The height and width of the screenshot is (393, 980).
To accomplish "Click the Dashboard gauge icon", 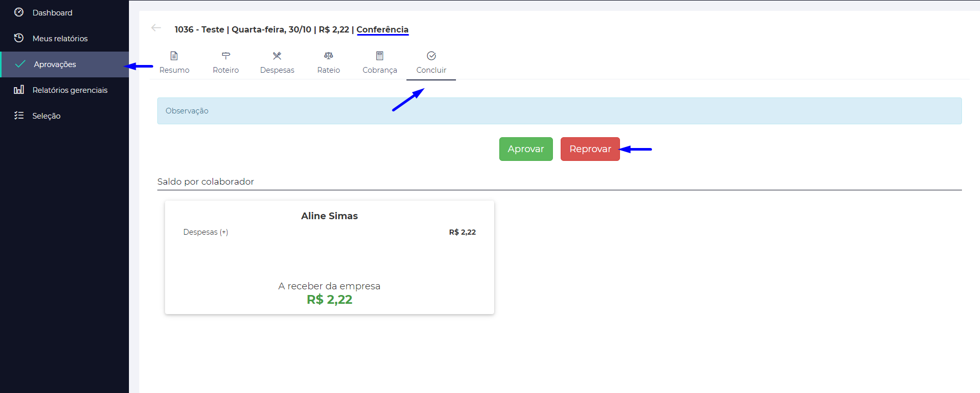I will (x=19, y=12).
